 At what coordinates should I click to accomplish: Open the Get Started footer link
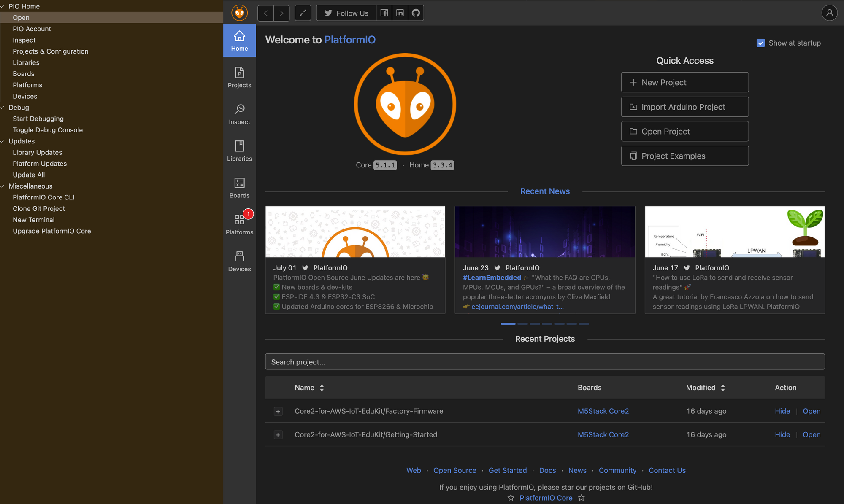pyautogui.click(x=508, y=470)
